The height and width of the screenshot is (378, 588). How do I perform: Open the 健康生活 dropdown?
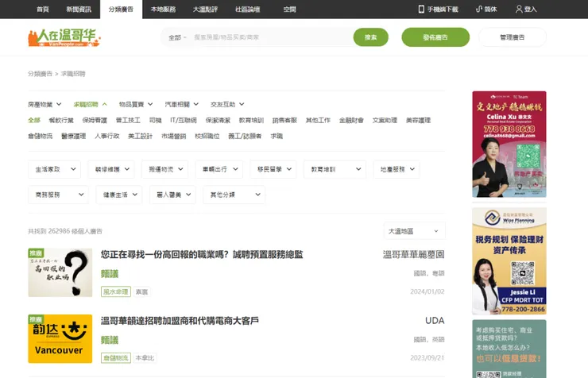119,195
